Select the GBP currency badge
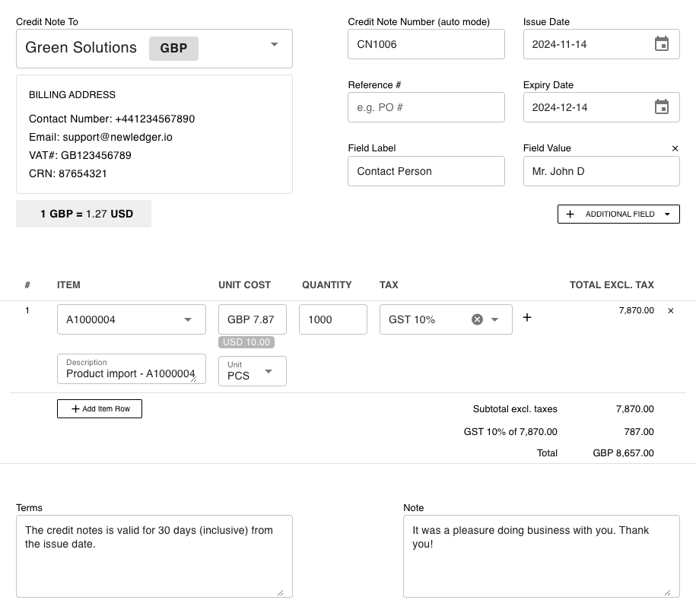This screenshot has height=616, width=696. click(173, 48)
